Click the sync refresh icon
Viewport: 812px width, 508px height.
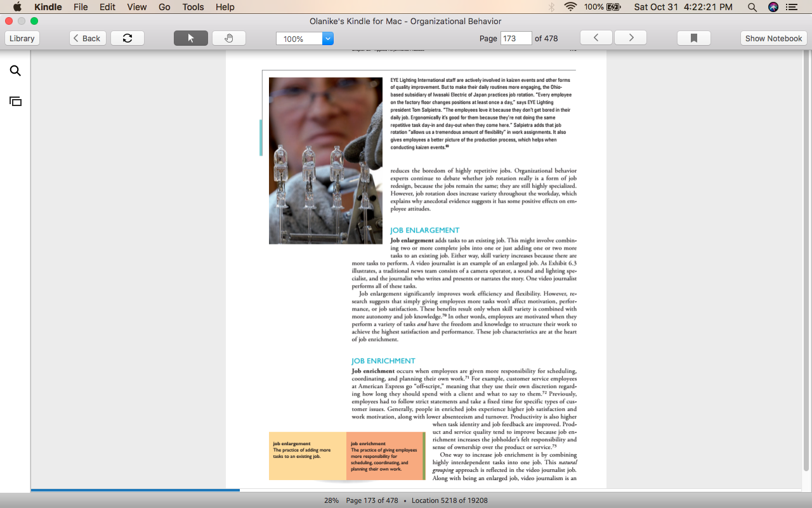click(128, 38)
